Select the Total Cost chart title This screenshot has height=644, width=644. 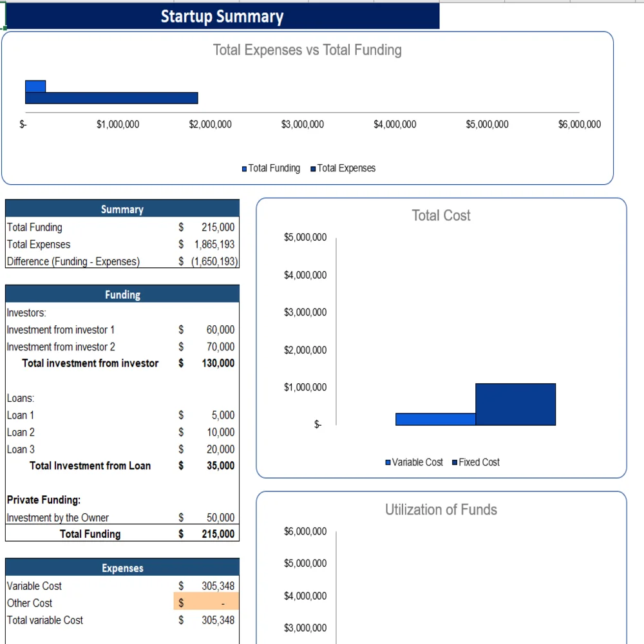tap(440, 215)
